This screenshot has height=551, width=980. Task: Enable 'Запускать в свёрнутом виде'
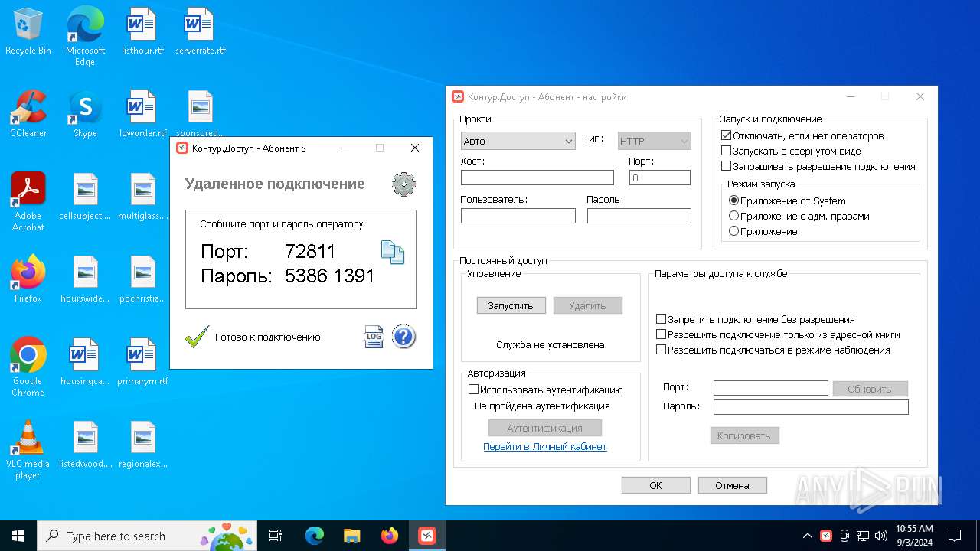point(727,151)
